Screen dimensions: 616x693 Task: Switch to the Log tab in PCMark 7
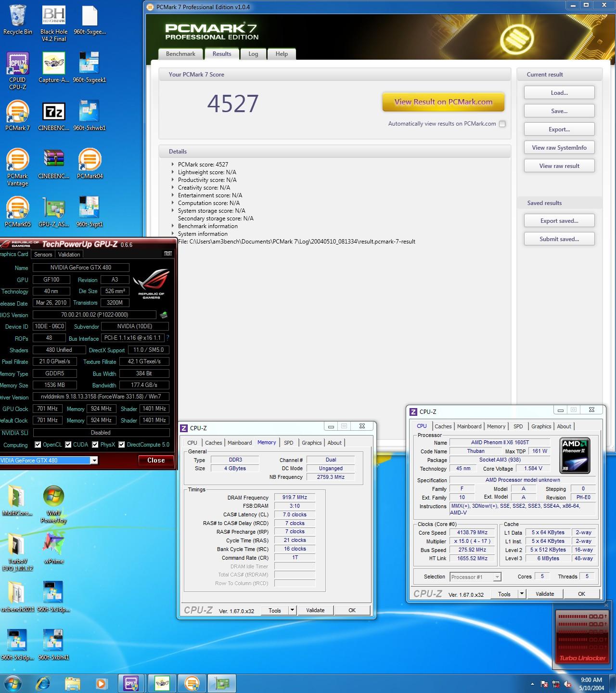coord(253,54)
